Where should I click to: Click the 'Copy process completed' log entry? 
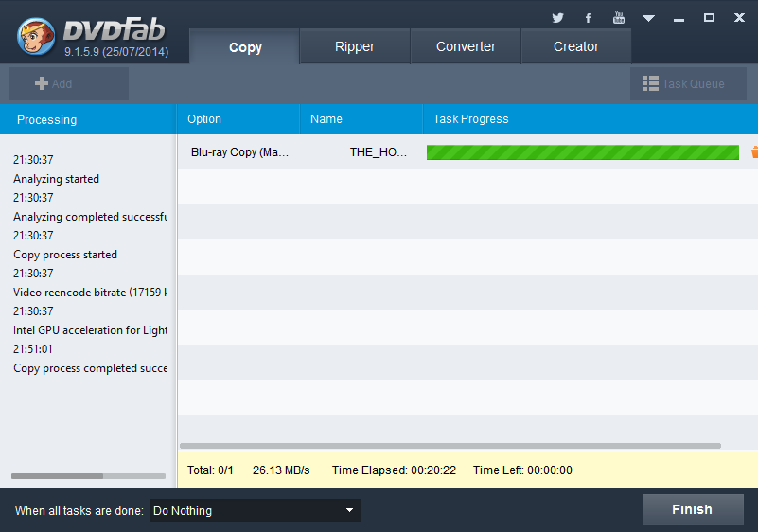tap(90, 368)
